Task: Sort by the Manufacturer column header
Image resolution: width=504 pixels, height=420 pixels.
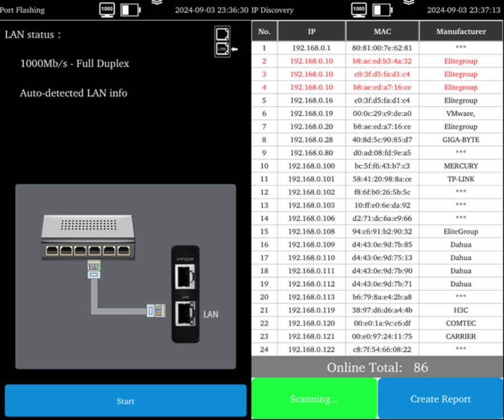Action: [x=461, y=31]
